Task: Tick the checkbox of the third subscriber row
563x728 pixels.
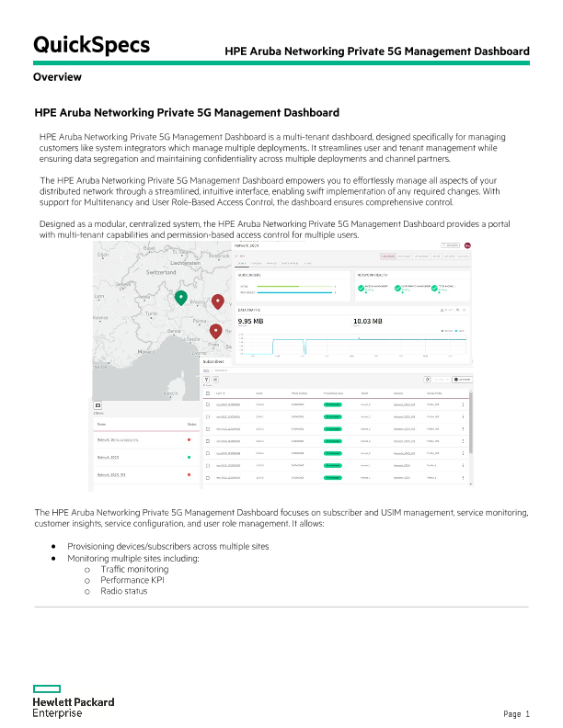Action: [x=208, y=429]
